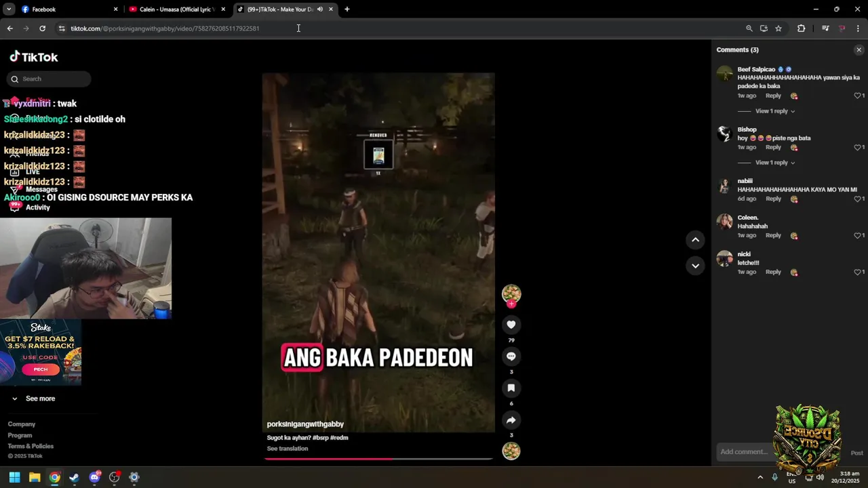Click See translation under the caption
The image size is (868, 488).
click(x=288, y=449)
